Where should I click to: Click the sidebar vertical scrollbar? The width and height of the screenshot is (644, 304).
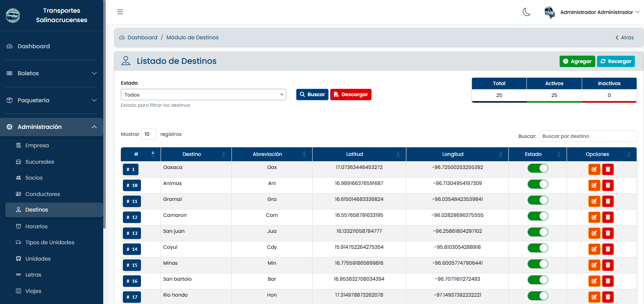pos(104,115)
